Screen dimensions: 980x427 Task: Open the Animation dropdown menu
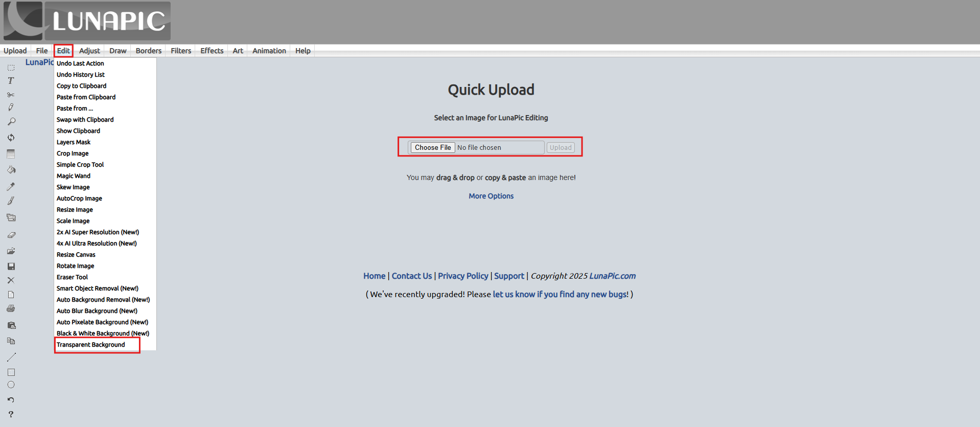269,51
